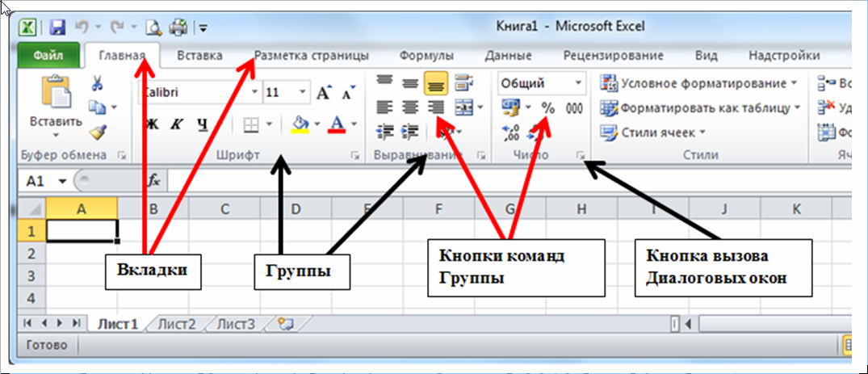
Task: Toggle underline with the Ч button
Action: coord(202,125)
